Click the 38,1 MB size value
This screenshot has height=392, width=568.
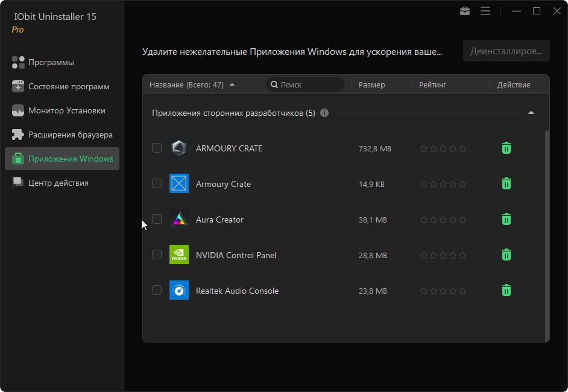click(373, 220)
